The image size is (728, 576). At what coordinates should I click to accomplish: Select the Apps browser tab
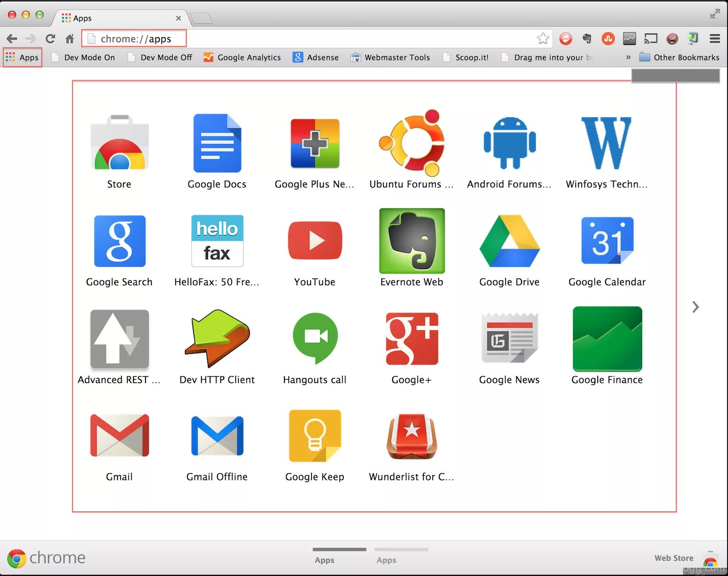click(x=120, y=18)
